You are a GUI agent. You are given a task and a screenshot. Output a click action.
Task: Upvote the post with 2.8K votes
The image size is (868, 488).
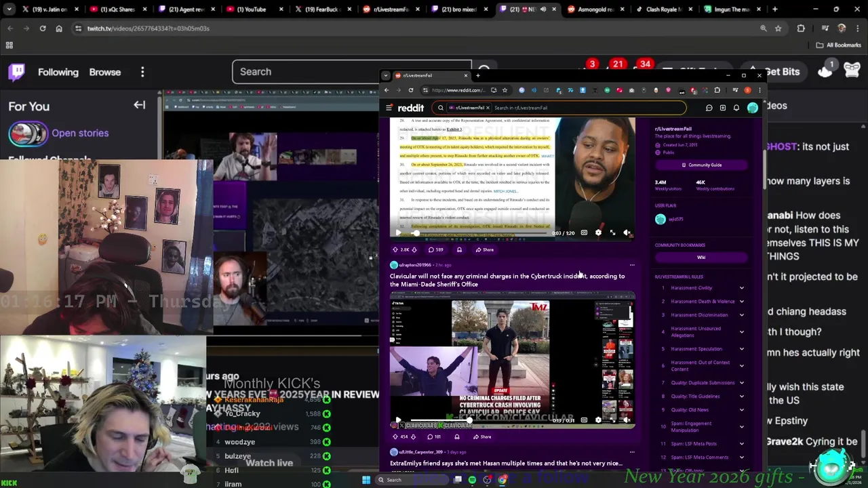tap(395, 249)
